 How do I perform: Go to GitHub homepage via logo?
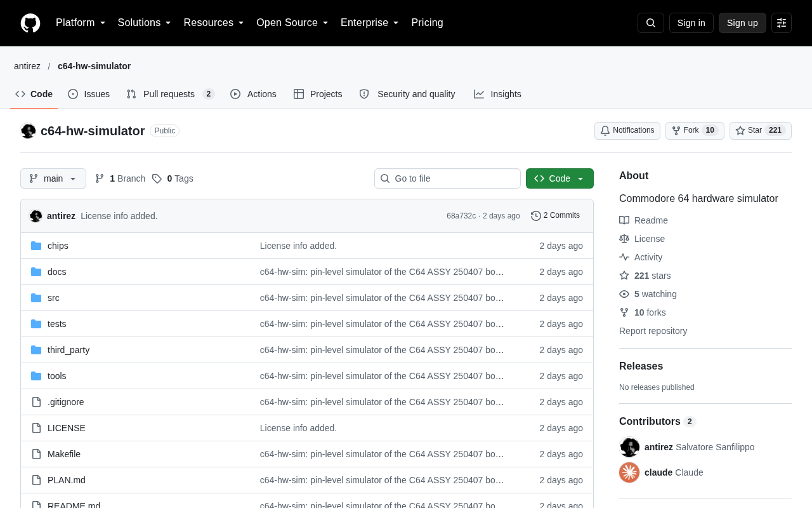[x=30, y=23]
